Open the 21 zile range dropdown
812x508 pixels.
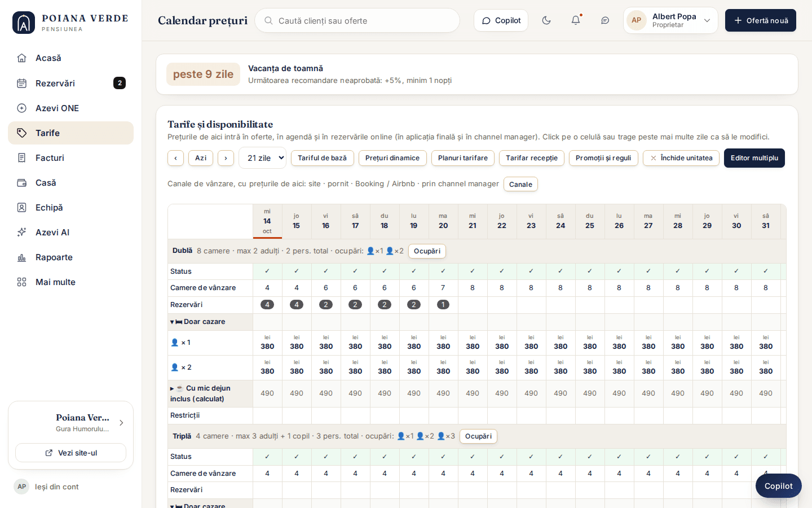coord(262,158)
